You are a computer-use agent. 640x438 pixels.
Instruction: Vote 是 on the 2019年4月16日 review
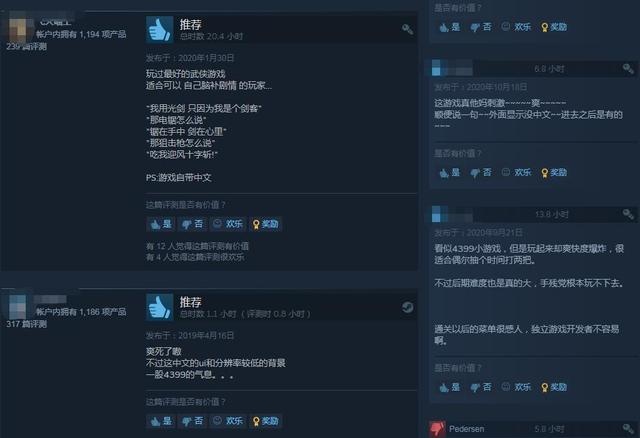pyautogui.click(x=161, y=421)
